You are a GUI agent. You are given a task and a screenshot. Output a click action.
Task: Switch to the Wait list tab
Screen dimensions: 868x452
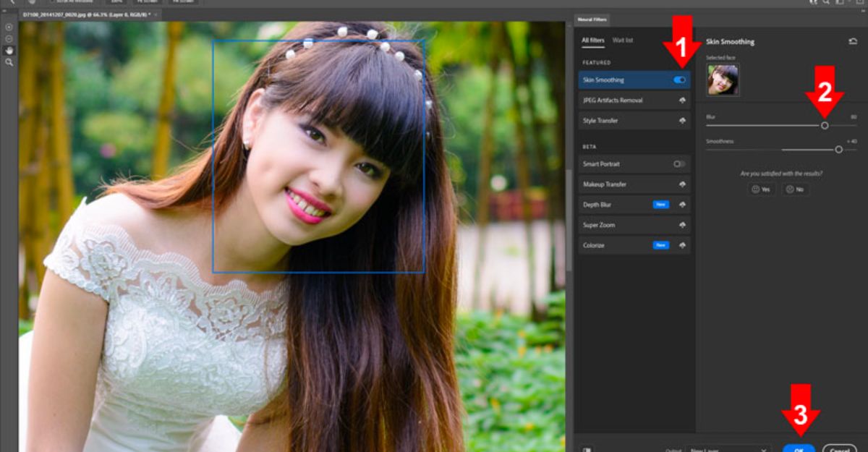tap(623, 40)
